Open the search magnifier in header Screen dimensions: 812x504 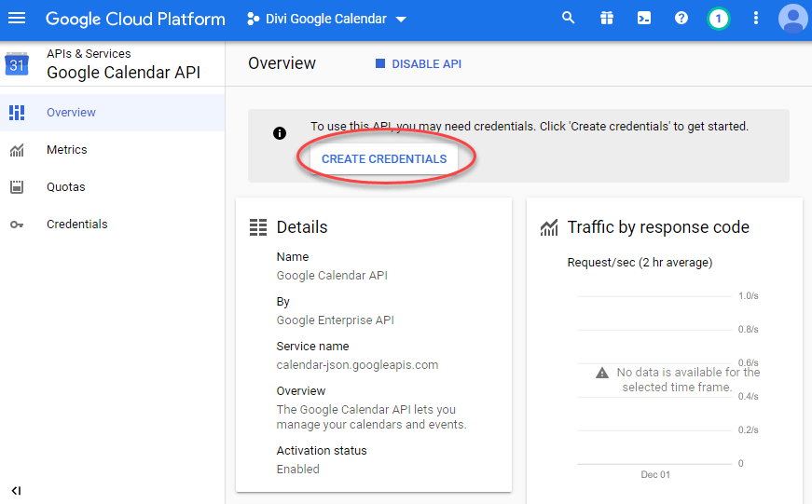point(568,18)
